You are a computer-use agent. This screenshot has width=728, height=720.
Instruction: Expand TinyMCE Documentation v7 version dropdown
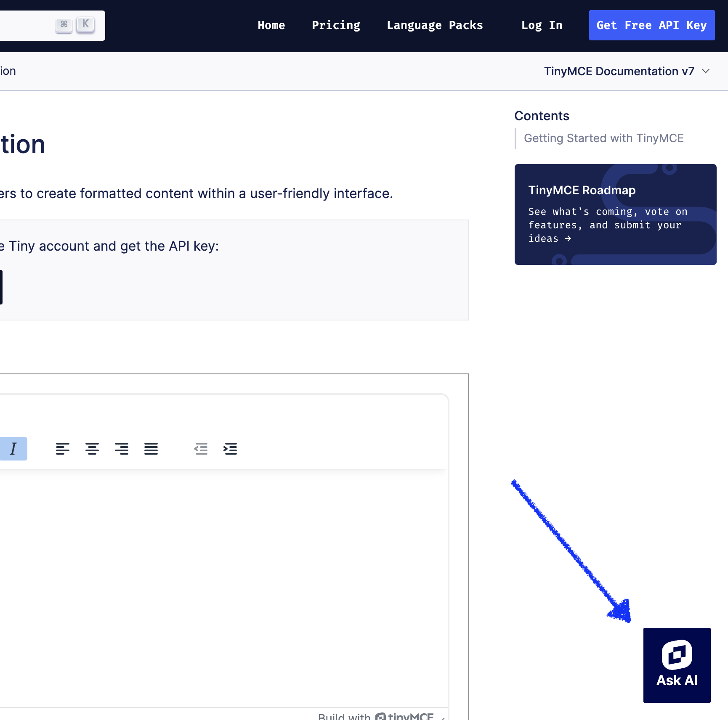coord(627,71)
